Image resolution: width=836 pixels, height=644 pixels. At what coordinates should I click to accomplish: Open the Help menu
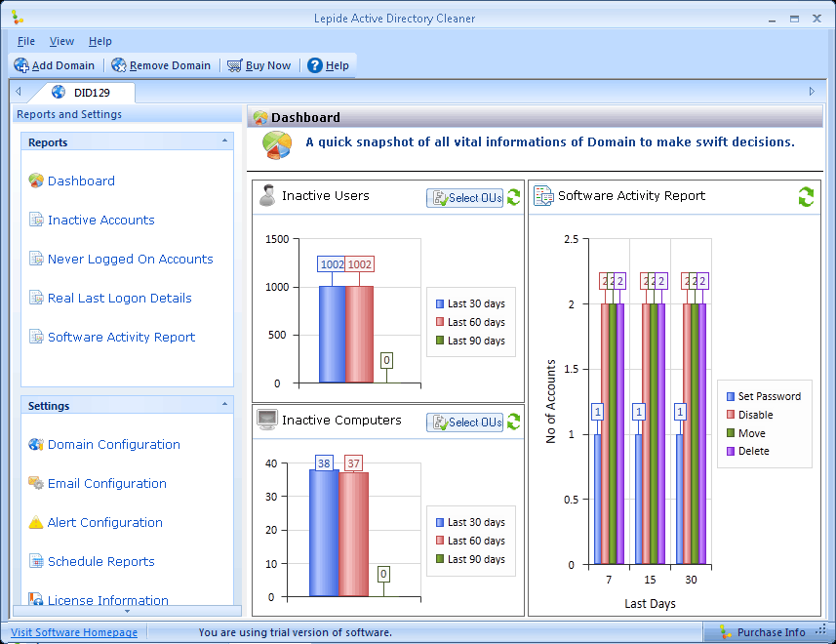(x=100, y=41)
